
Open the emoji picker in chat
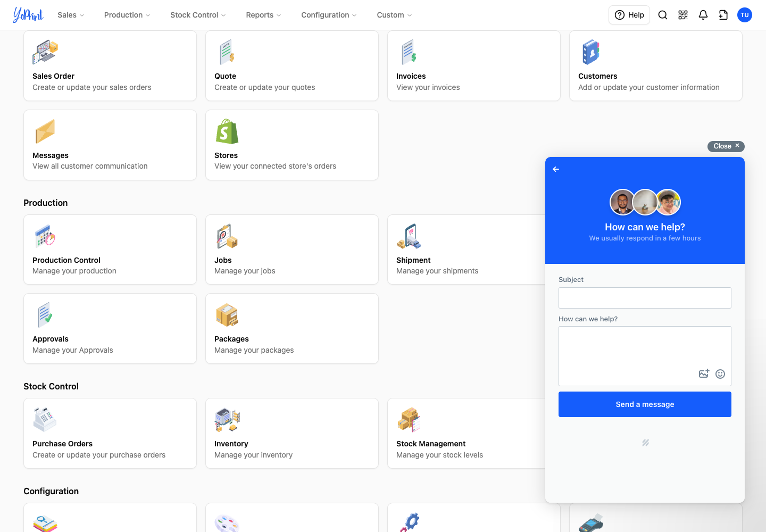720,374
